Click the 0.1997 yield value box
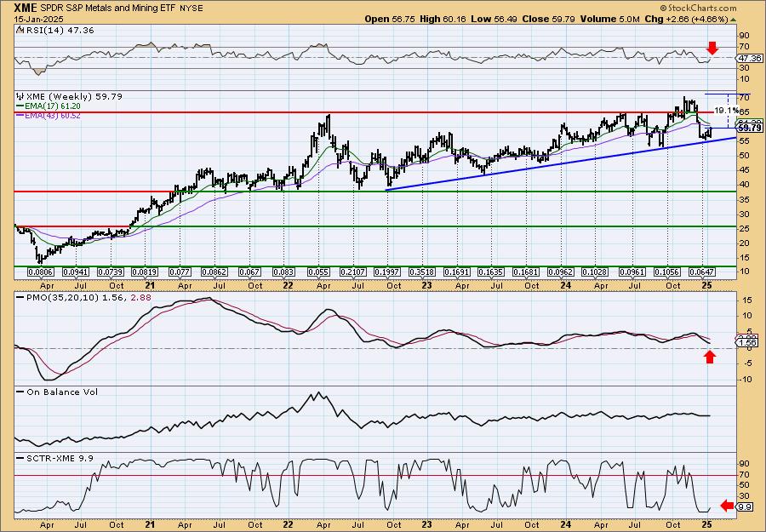 coord(387,272)
